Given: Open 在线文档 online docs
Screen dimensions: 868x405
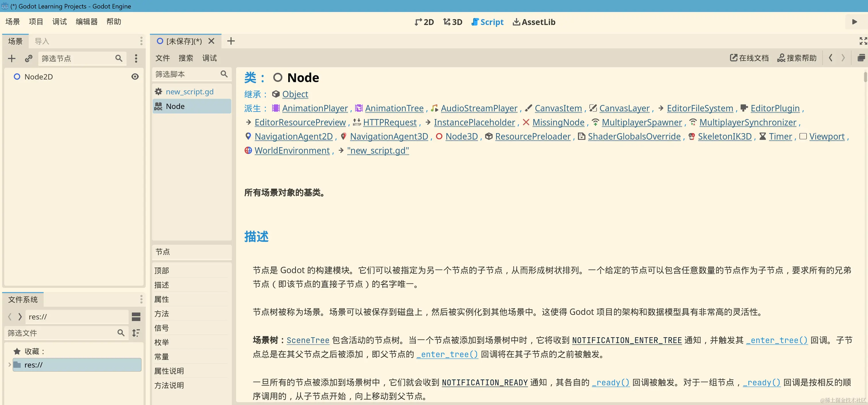Looking at the screenshot, I should (749, 58).
